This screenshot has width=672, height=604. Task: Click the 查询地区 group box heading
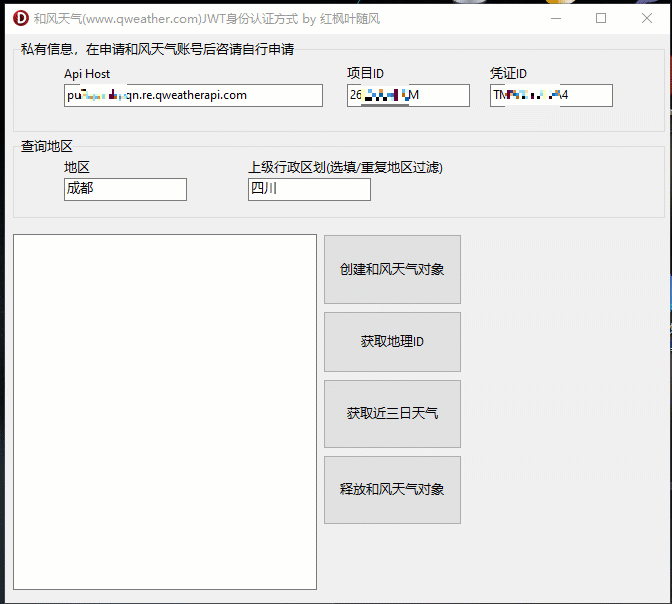point(47,146)
